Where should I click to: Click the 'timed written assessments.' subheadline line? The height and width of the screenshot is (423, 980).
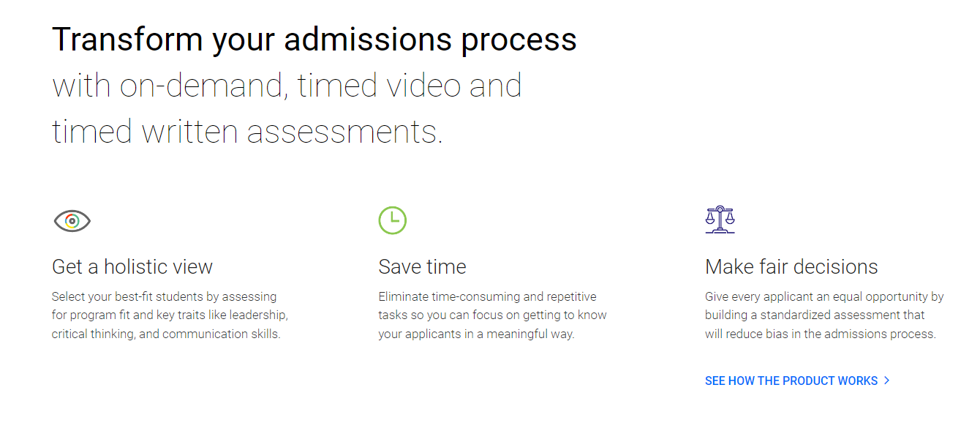247,132
